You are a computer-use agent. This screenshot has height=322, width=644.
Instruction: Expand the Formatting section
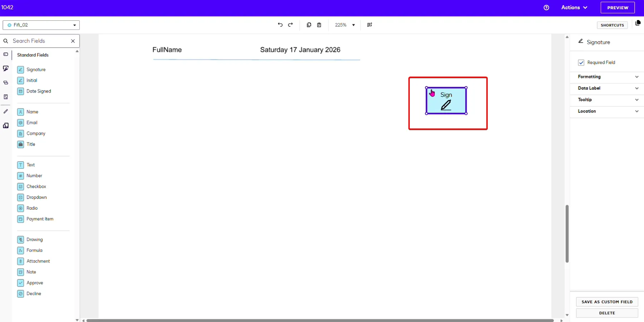coord(607,77)
